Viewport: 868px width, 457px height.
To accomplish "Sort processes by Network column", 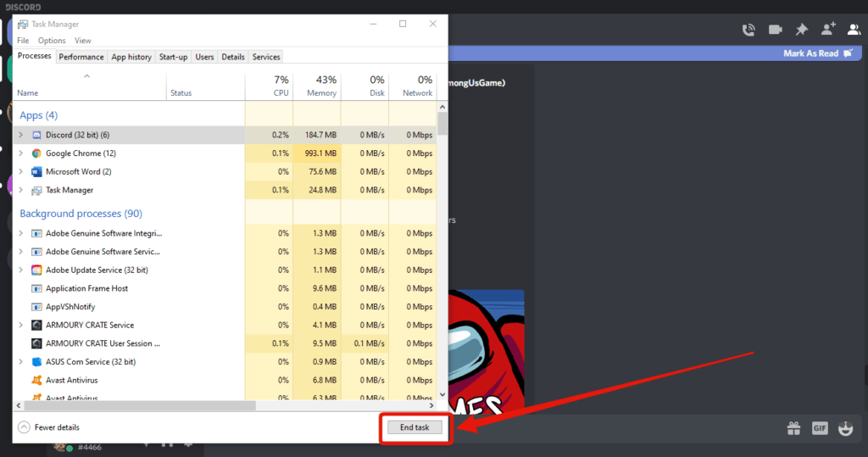I will click(413, 87).
